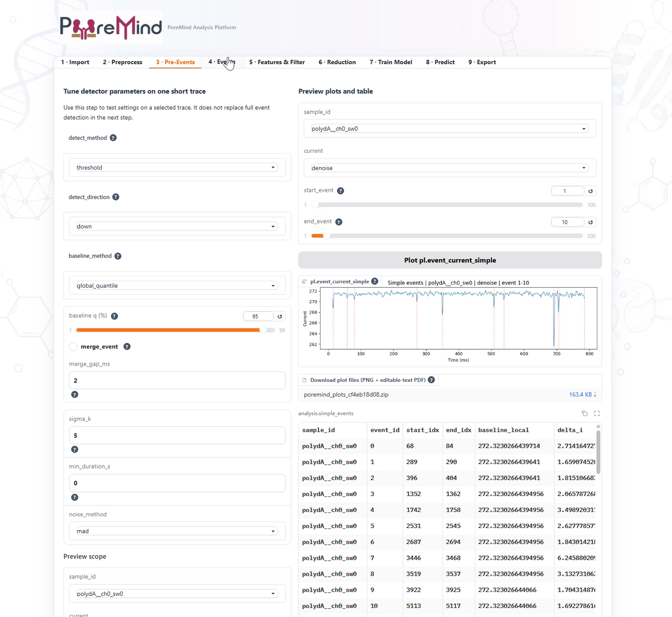
Task: Open 6 · Reduction tab
Action: 337,62
